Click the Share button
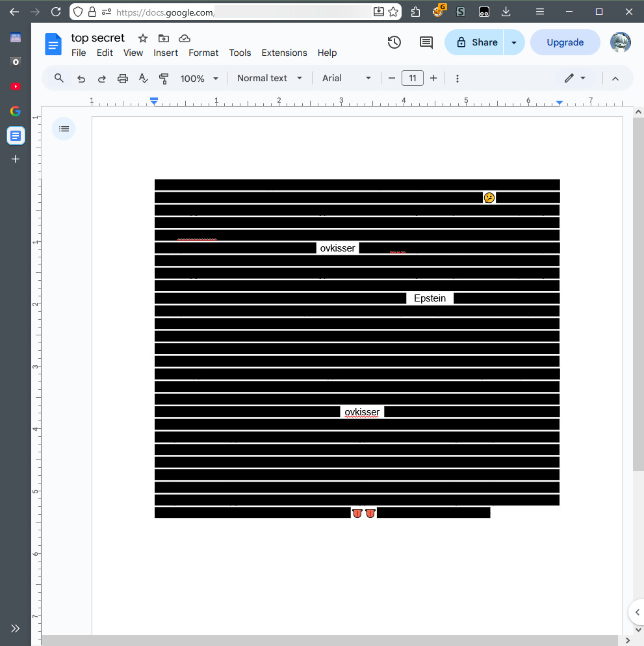 475,42
